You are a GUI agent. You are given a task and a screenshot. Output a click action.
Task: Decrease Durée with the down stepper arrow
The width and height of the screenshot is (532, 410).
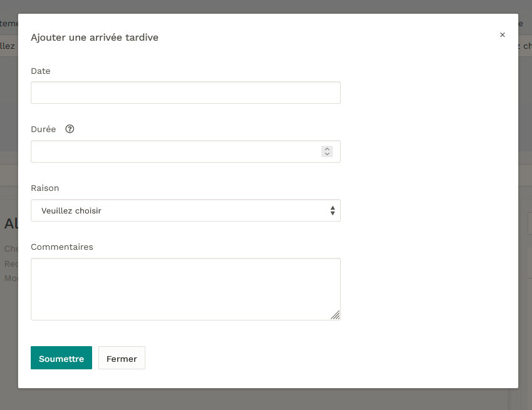click(327, 154)
